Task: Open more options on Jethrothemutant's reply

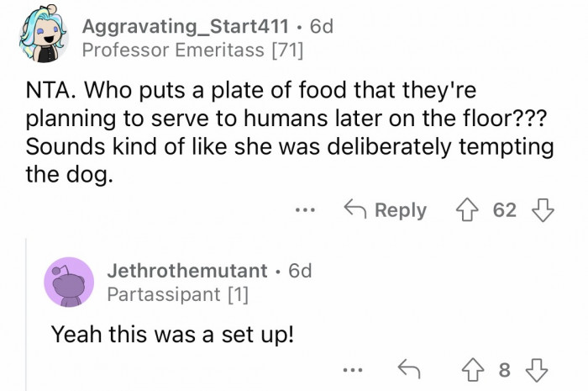Action: point(354,371)
